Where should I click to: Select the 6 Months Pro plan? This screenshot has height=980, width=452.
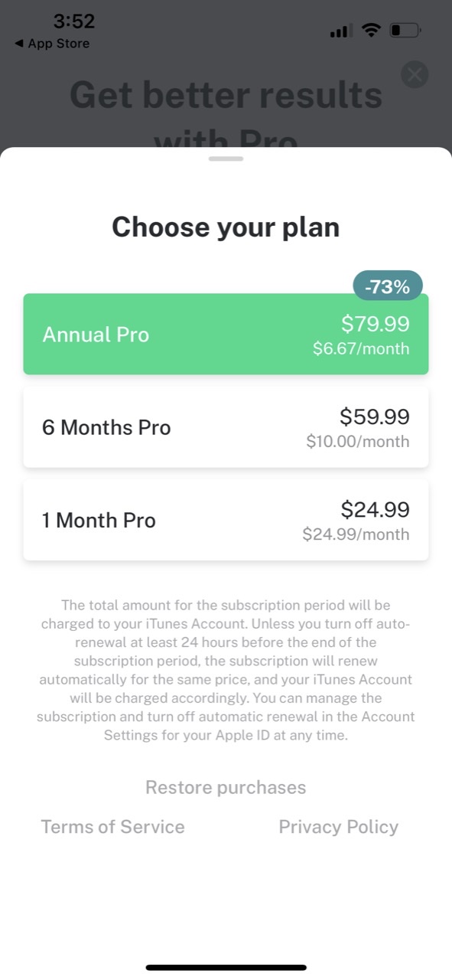coord(226,427)
